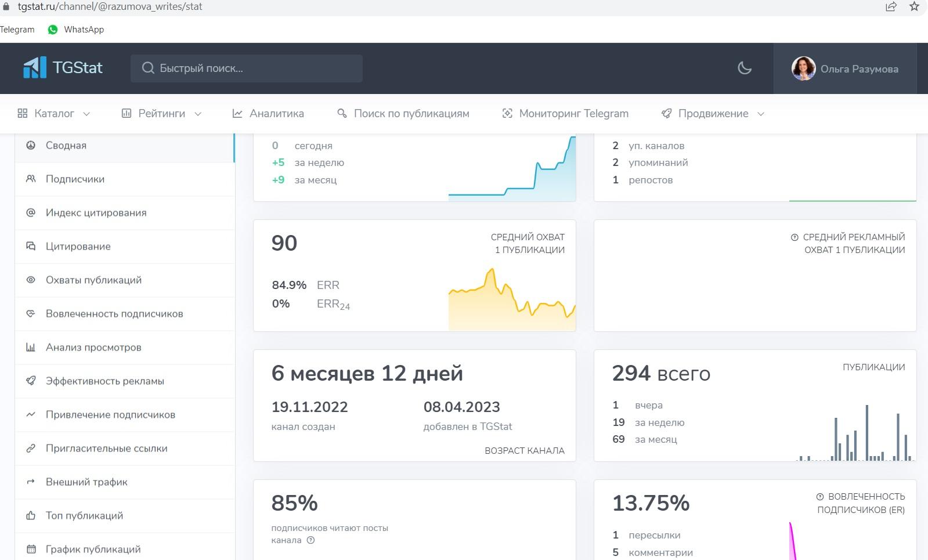Click the Быстрый поиск search field
This screenshot has width=928, height=560.
coord(247,68)
